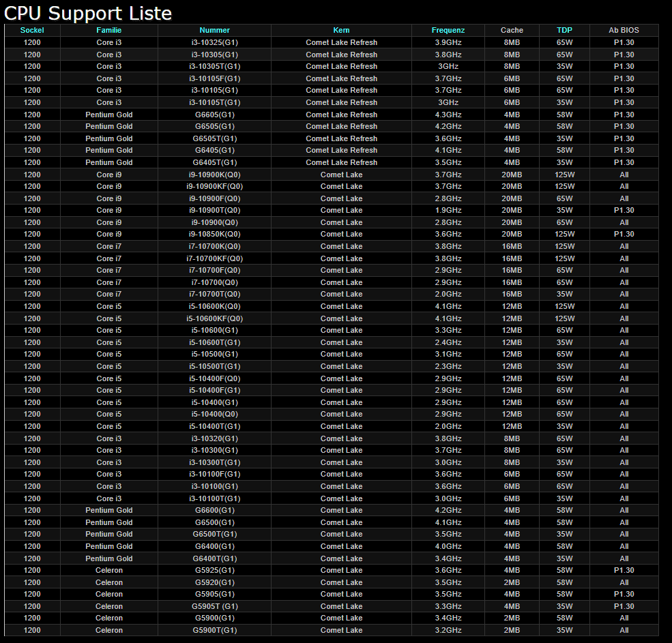The height and width of the screenshot is (643, 672).
Task: Select the i5-10600K(Q0) cell
Action: 214,306
